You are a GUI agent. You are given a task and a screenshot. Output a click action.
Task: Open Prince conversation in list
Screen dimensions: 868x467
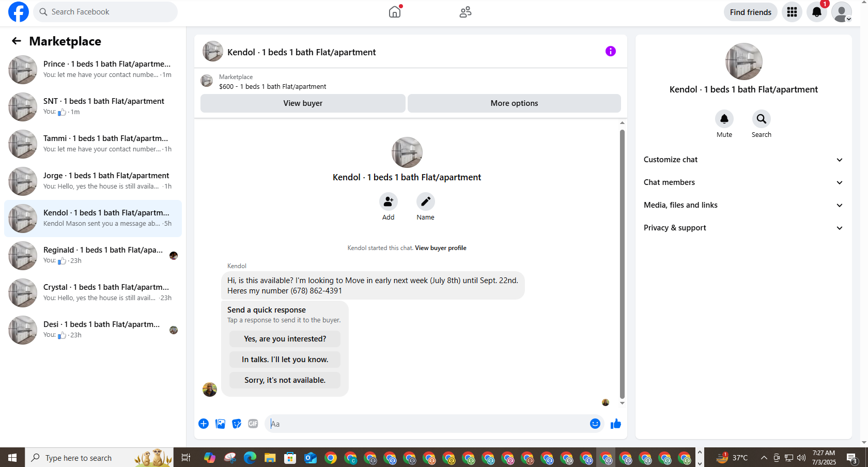coord(93,70)
